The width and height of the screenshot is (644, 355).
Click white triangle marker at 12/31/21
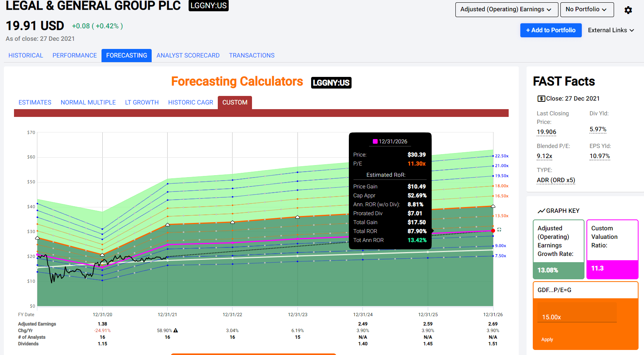pyautogui.click(x=168, y=224)
